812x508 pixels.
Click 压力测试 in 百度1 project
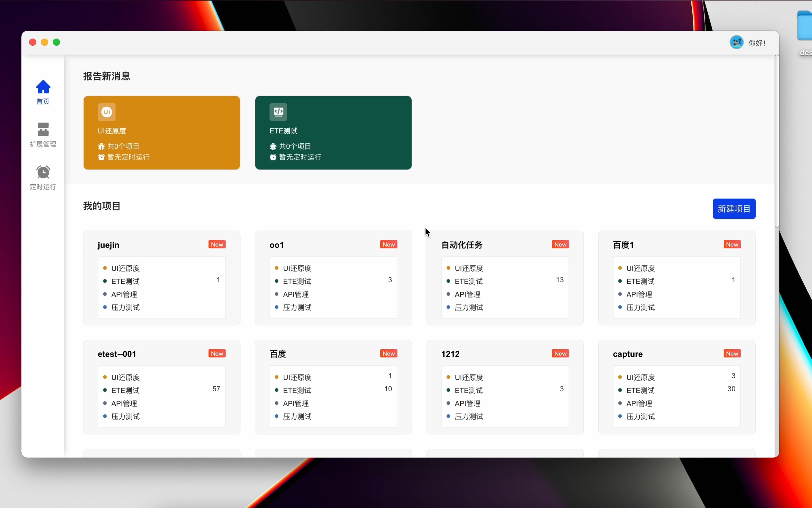tap(641, 307)
